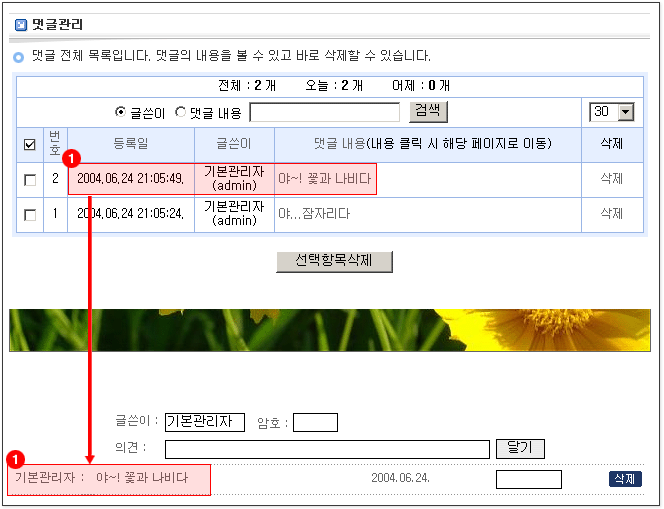This screenshot has height=509, width=664.
Task: Open the 30 per-page dropdown
Action: point(613,112)
